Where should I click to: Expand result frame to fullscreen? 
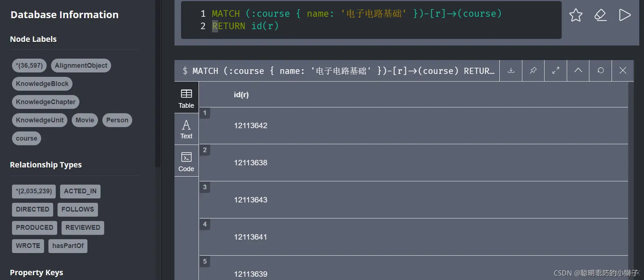click(x=556, y=70)
